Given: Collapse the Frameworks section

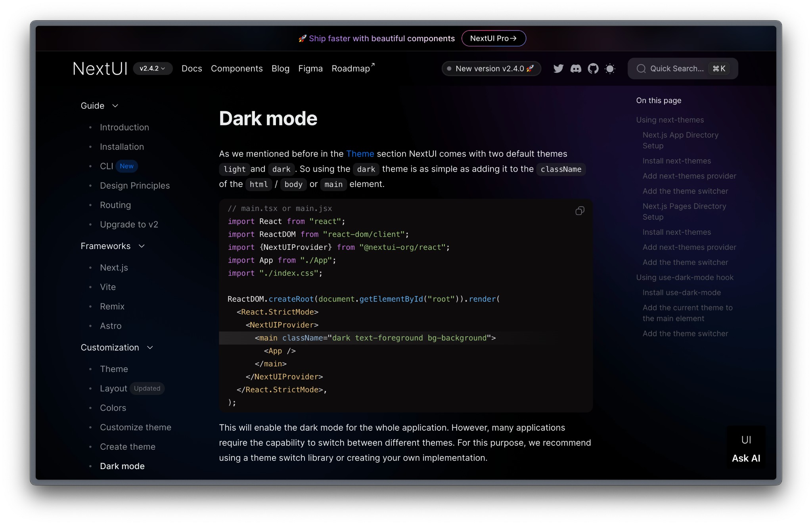Looking at the screenshot, I should 142,246.
